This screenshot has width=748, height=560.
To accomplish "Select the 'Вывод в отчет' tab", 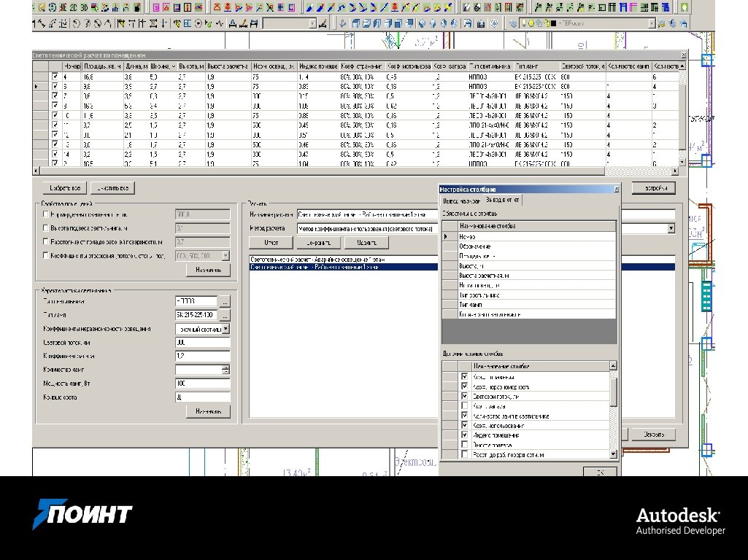I will (x=504, y=201).
